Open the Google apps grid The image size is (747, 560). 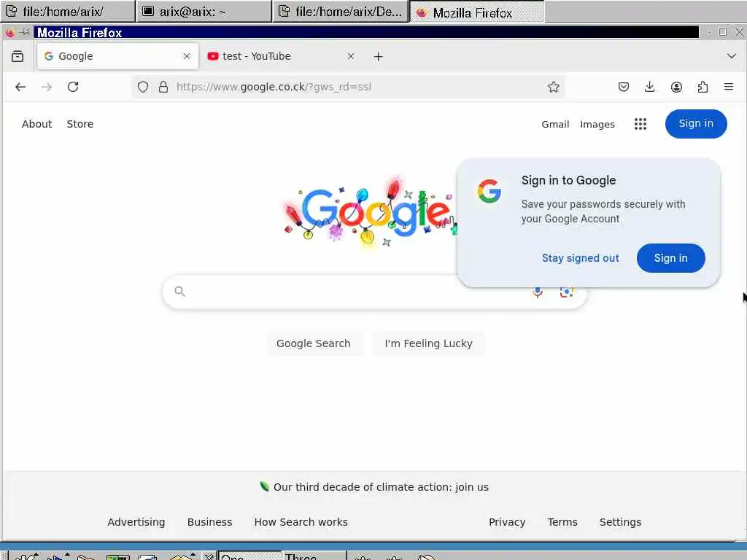[640, 124]
